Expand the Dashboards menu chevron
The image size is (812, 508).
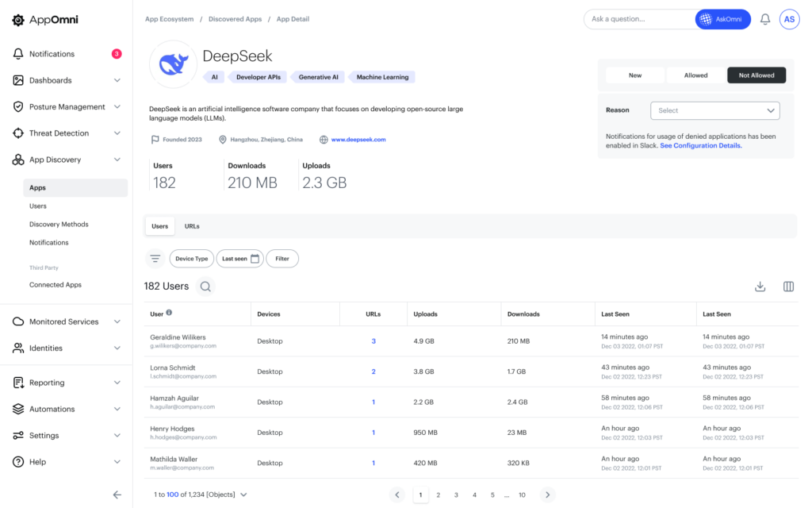tap(117, 80)
